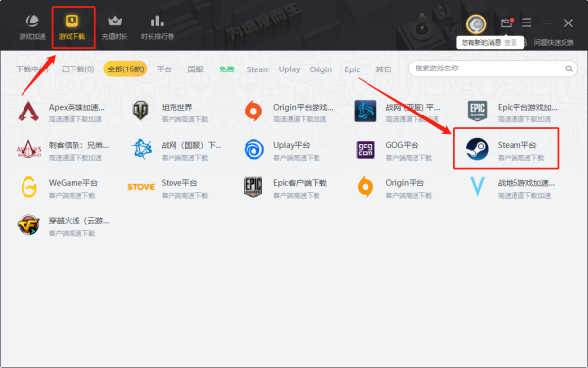588x368 pixels.
Task: Click the 搜索游戏名称 search field
Action: [493, 69]
